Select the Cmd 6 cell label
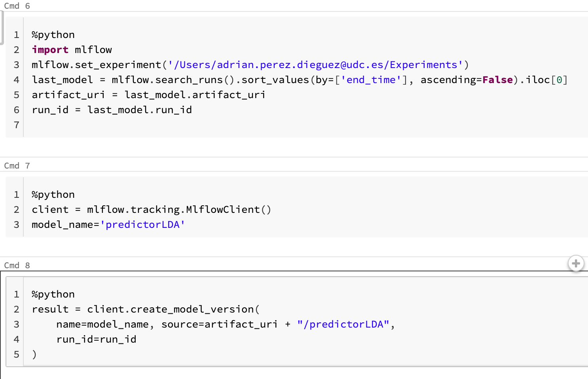The height and width of the screenshot is (379, 588). pos(17,6)
